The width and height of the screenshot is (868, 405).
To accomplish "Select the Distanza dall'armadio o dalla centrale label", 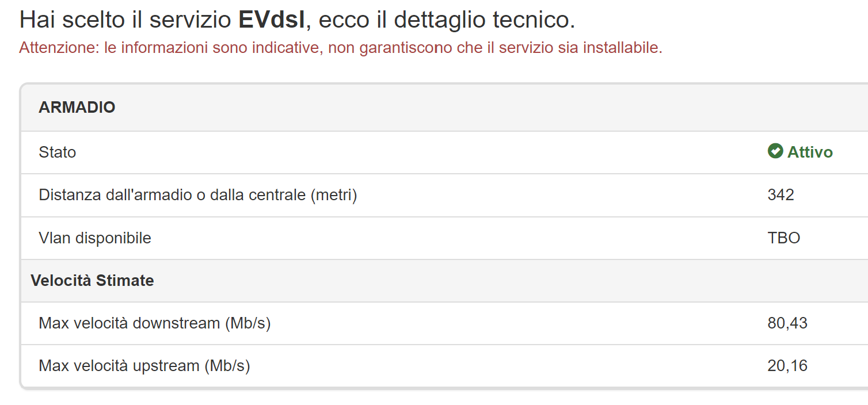I will pos(173,195).
